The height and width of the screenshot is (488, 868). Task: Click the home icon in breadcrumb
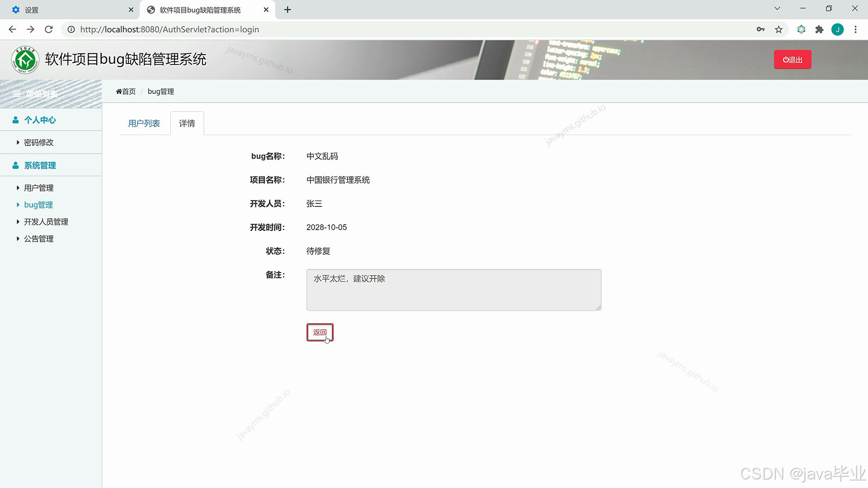pyautogui.click(x=119, y=91)
